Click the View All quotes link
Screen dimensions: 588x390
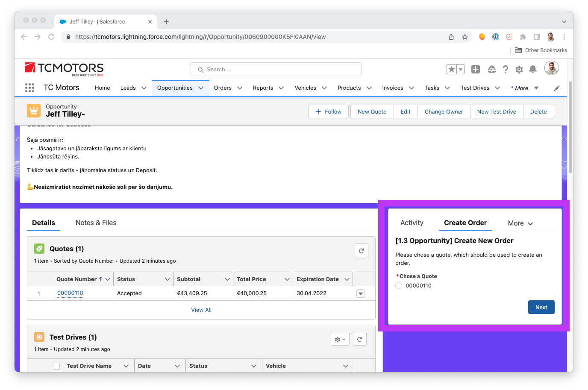[x=201, y=310]
